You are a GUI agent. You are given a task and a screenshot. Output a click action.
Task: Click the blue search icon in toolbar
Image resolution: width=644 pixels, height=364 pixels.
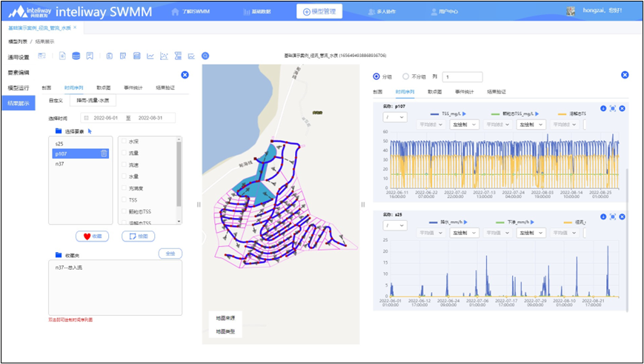[x=205, y=56]
